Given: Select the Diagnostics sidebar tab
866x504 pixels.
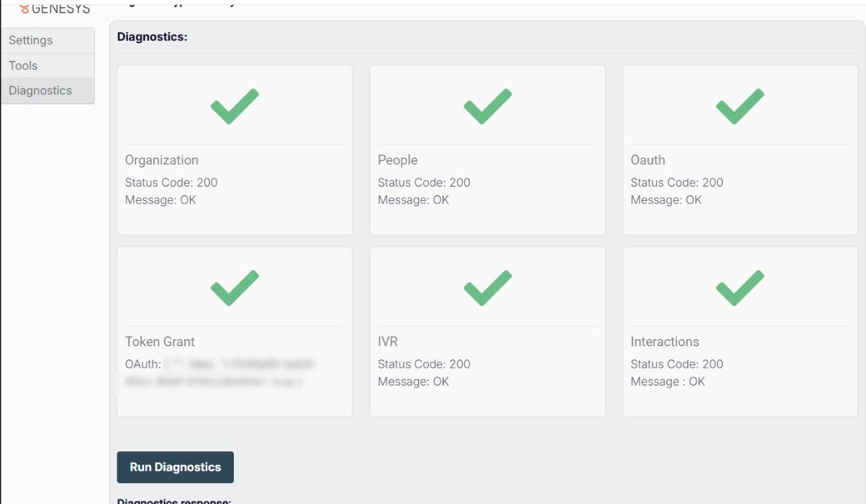Looking at the screenshot, I should [x=48, y=91].
